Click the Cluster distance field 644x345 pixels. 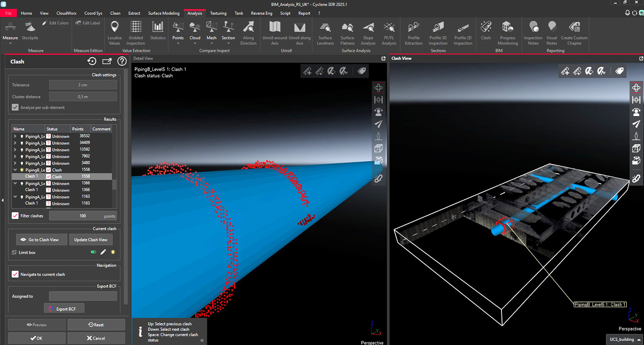tap(83, 96)
